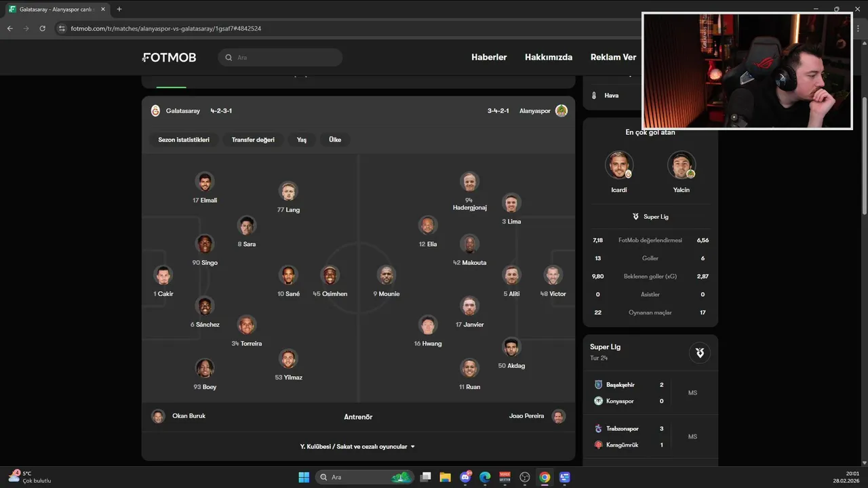Open Haberler menu item
Image resolution: width=868 pixels, height=488 pixels.
click(489, 58)
